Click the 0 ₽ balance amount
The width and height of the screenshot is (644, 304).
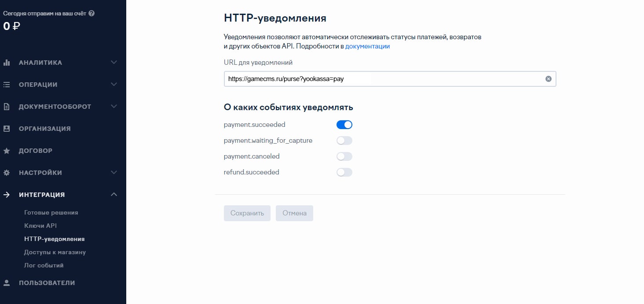tap(12, 26)
